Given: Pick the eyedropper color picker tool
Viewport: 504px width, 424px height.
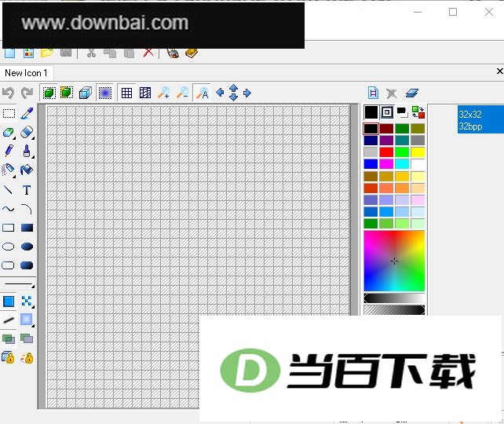Looking at the screenshot, I should click(27, 113).
